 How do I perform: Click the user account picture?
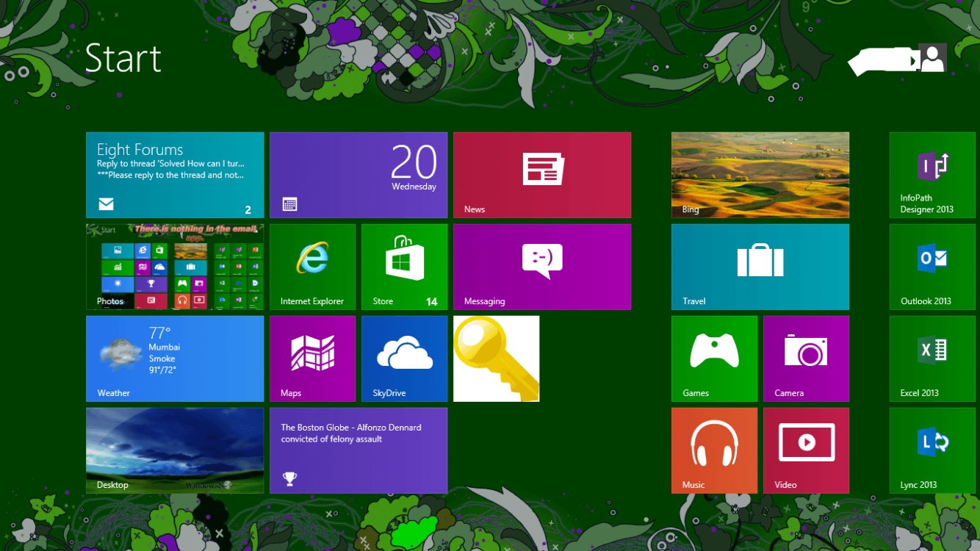[932, 58]
